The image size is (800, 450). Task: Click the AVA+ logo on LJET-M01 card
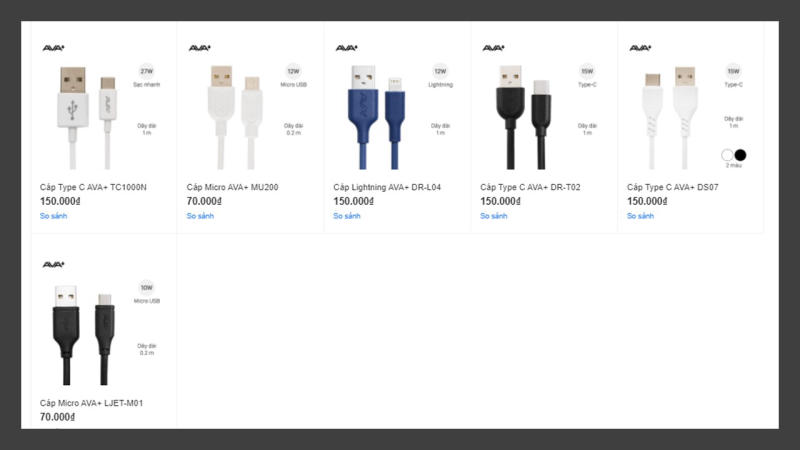click(54, 264)
